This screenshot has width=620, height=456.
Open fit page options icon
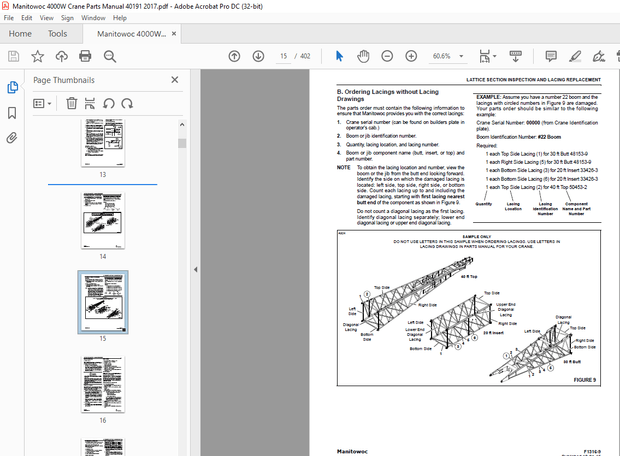[x=488, y=56]
